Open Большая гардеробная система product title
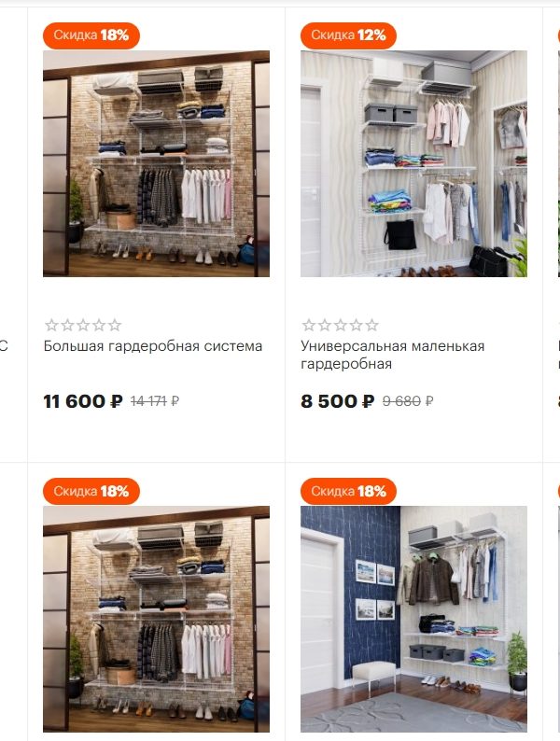560x741 pixels. coord(153,346)
